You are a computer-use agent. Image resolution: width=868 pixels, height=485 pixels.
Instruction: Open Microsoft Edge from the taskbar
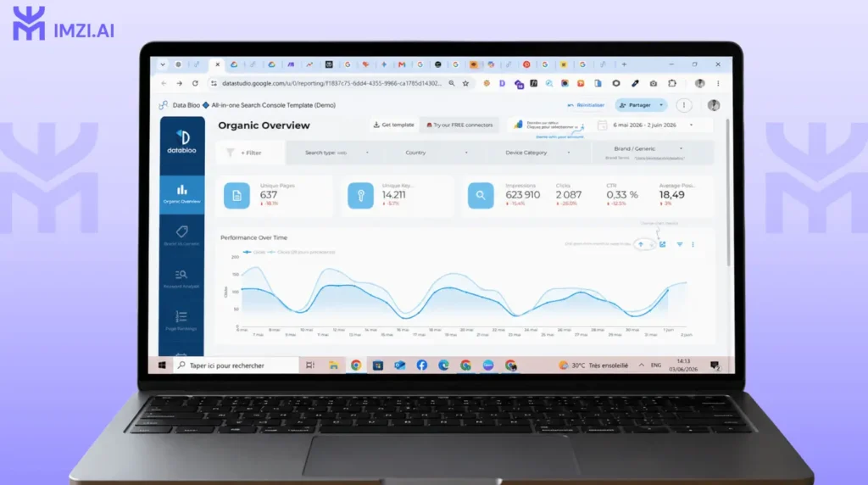(x=444, y=365)
